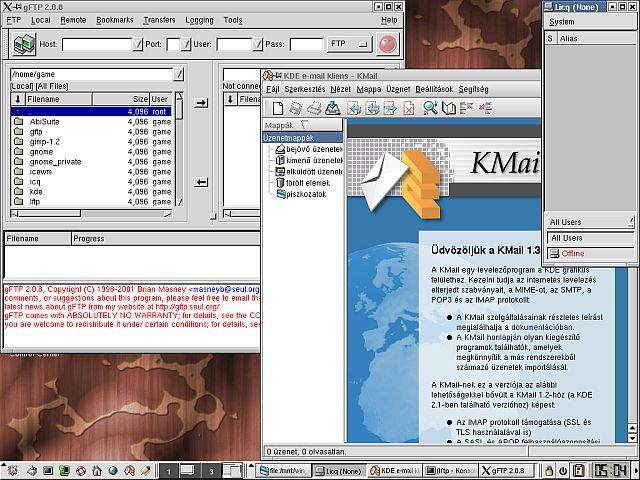This screenshot has width=640, height=480.
Task: Open the address book icon in KMail
Action: [450, 107]
